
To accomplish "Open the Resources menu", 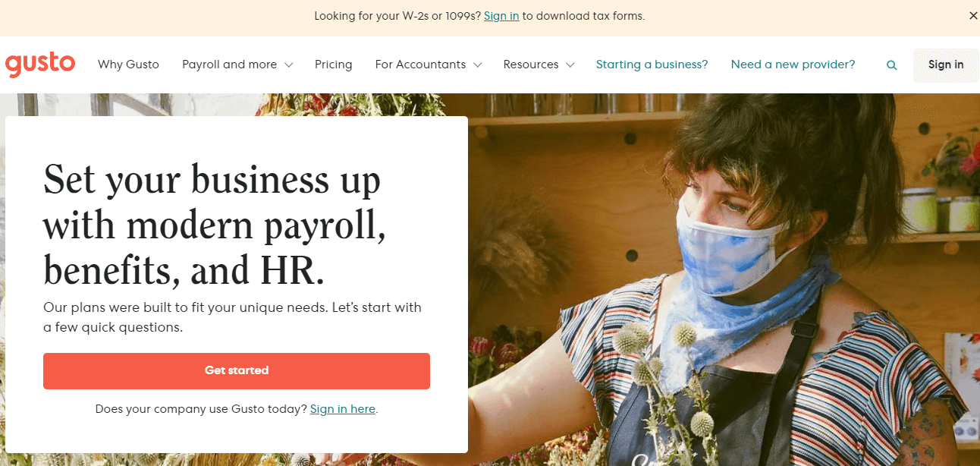I will click(x=539, y=65).
